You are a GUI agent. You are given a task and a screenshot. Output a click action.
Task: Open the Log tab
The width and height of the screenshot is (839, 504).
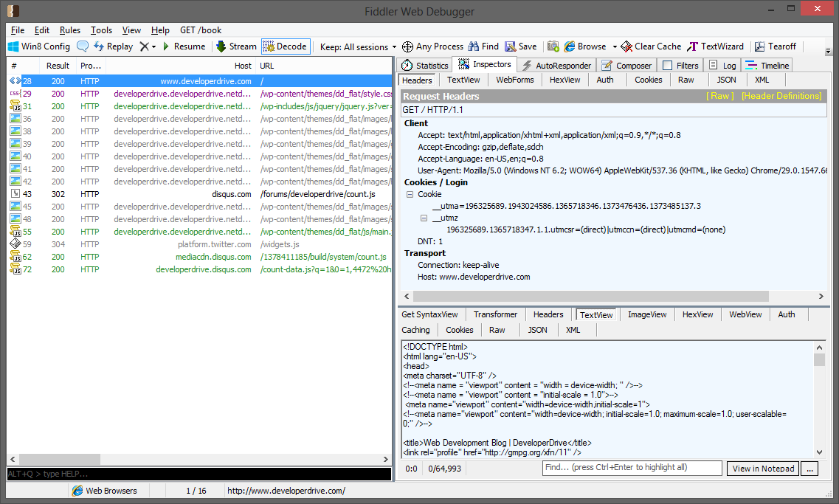coord(722,65)
